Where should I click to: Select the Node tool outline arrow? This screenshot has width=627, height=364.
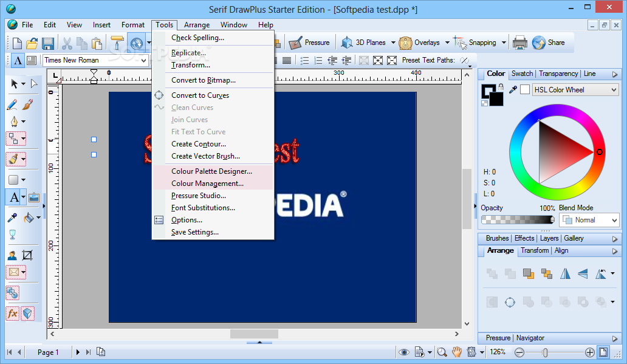click(34, 84)
